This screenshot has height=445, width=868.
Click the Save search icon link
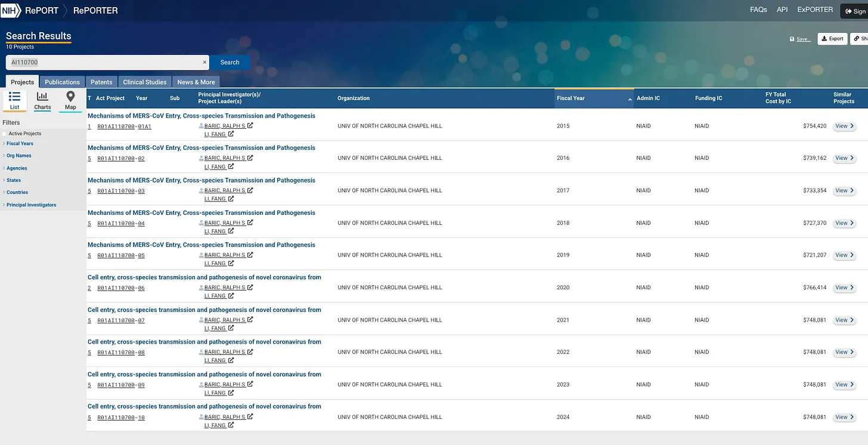[800, 39]
